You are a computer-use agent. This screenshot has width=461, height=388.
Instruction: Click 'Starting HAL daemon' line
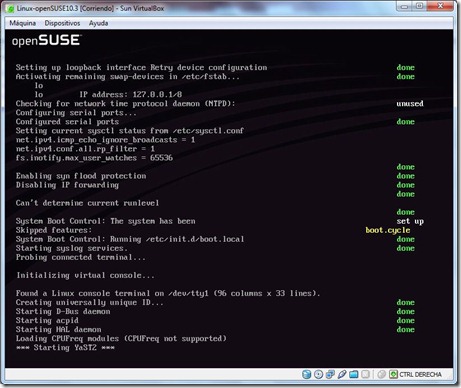click(x=58, y=330)
